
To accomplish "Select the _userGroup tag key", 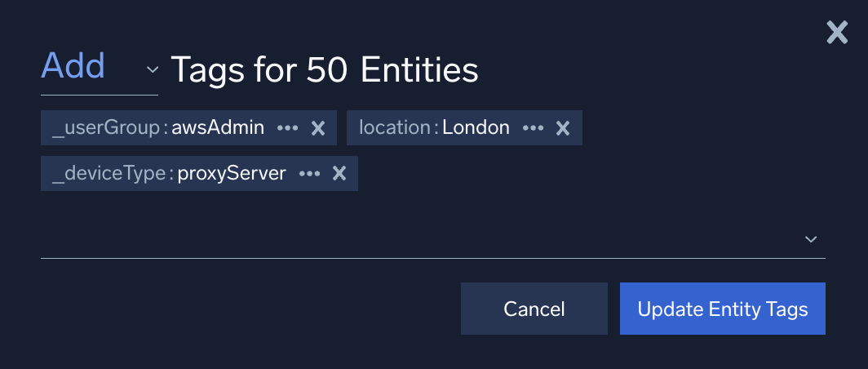I will coord(108,128).
